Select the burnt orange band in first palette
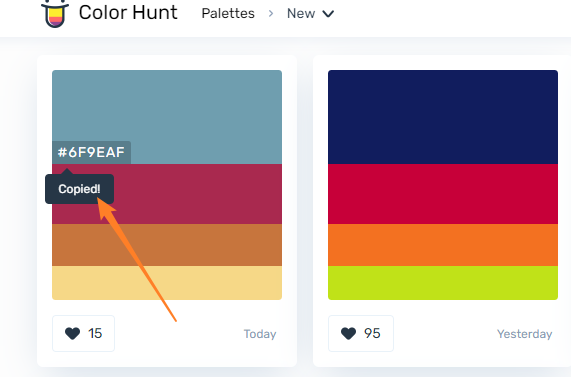The width and height of the screenshot is (571, 377). tap(167, 245)
